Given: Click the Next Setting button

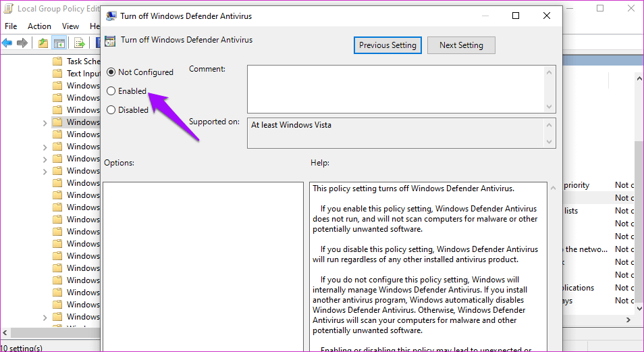Looking at the screenshot, I should pos(461,45).
